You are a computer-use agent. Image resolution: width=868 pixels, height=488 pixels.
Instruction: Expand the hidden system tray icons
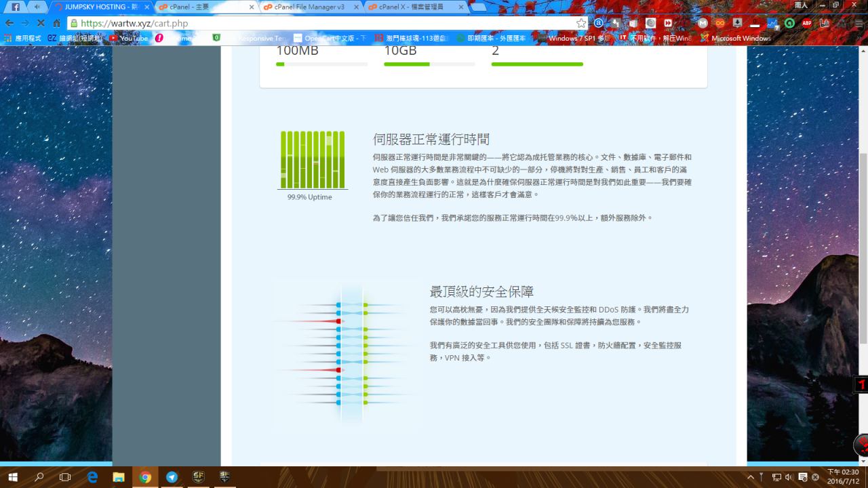751,477
